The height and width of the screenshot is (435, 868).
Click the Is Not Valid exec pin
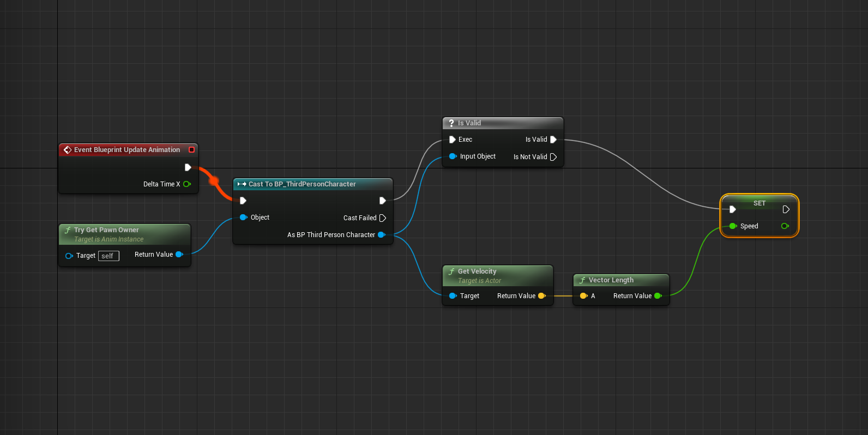click(553, 157)
